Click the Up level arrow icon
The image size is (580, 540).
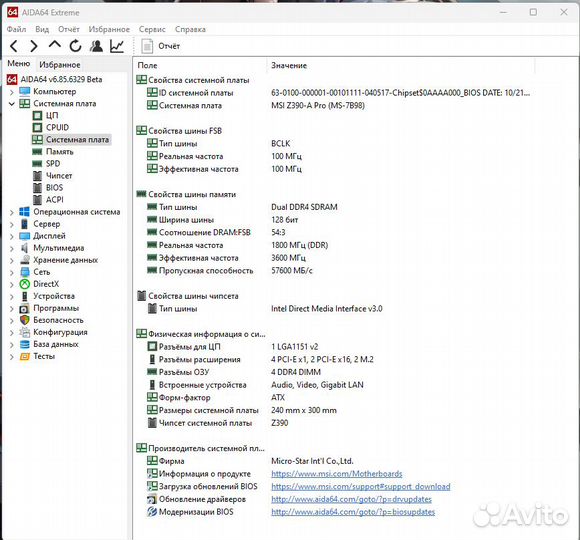pyautogui.click(x=55, y=45)
